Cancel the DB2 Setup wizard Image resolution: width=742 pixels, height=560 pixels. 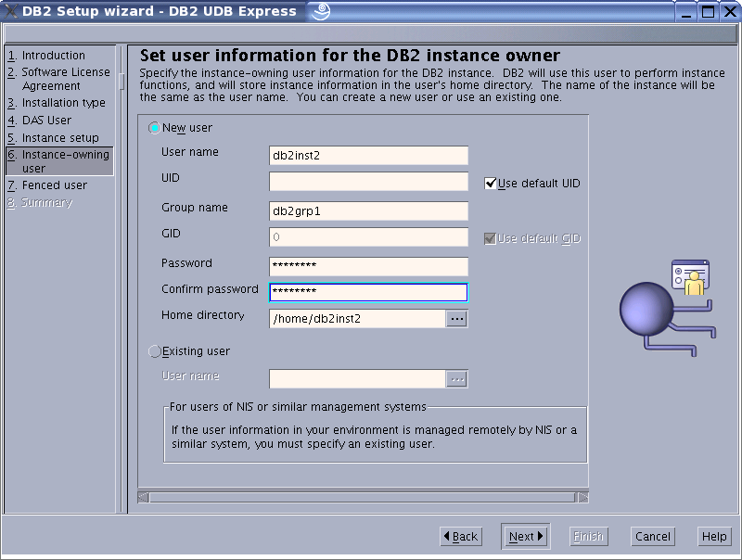653,536
